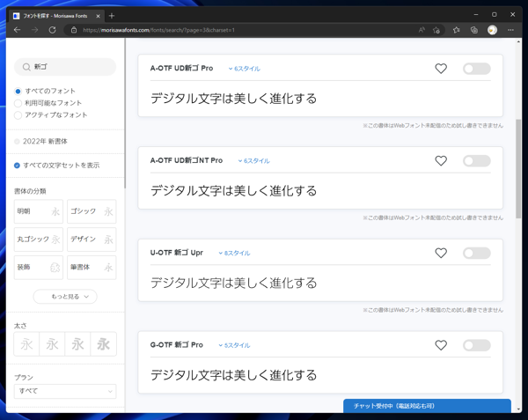Image resolution: width=528 pixels, height=420 pixels.
Task: Select the フォントを探す - Morisawa Fonts tab
Action: (55, 16)
